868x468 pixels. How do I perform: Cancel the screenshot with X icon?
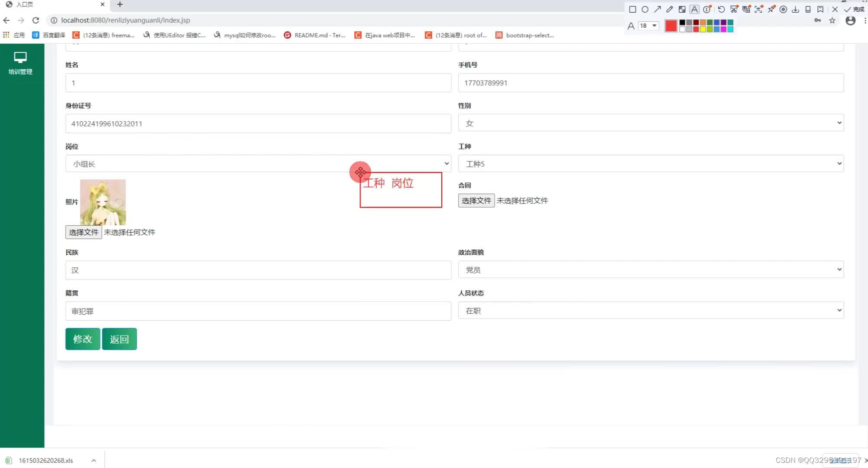835,10
